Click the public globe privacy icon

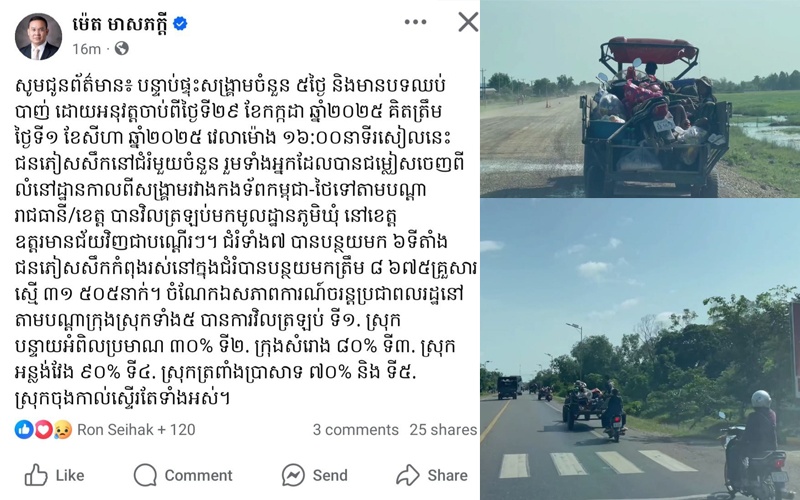(x=121, y=48)
